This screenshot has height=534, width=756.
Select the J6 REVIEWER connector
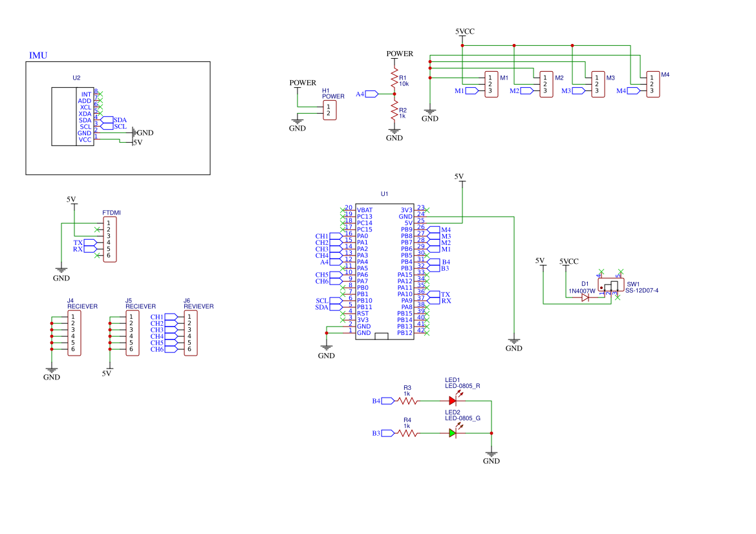pos(190,333)
